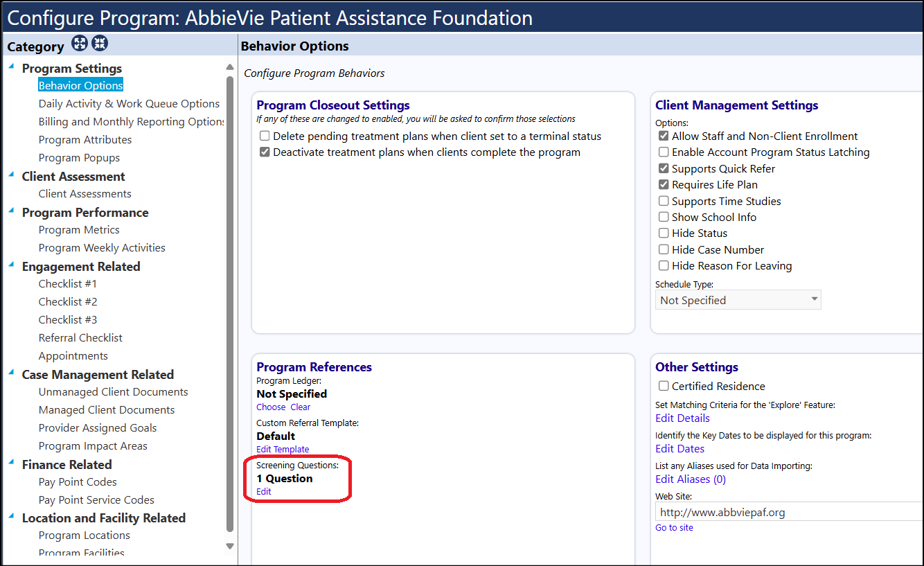Enable Supports Time Studies checkbox
The image size is (924, 566).
click(x=664, y=201)
